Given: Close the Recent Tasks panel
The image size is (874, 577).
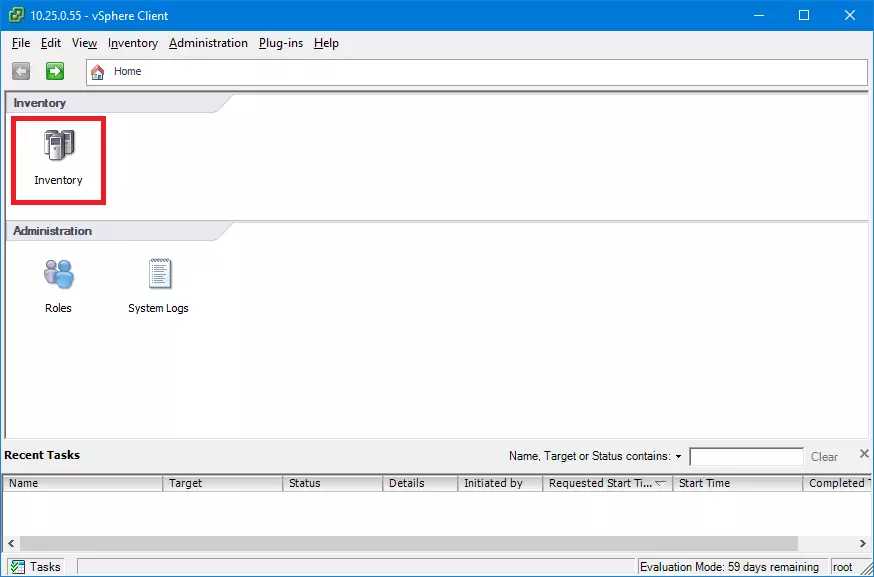Looking at the screenshot, I should (864, 454).
